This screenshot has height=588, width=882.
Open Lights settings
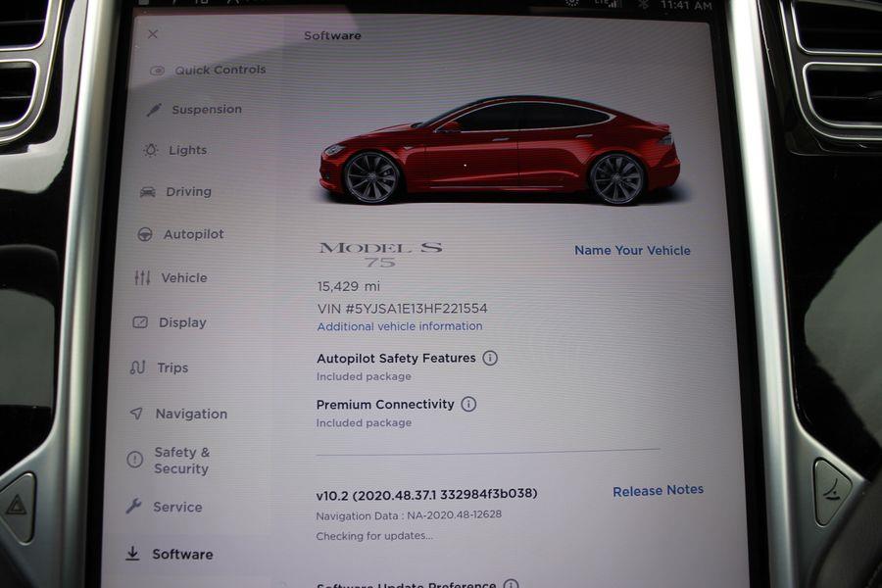click(175, 150)
